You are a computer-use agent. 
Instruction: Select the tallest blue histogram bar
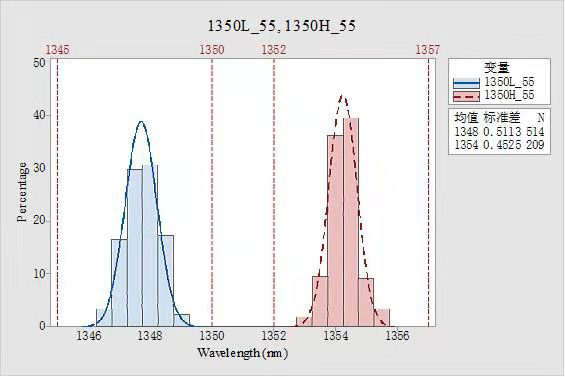(150, 246)
